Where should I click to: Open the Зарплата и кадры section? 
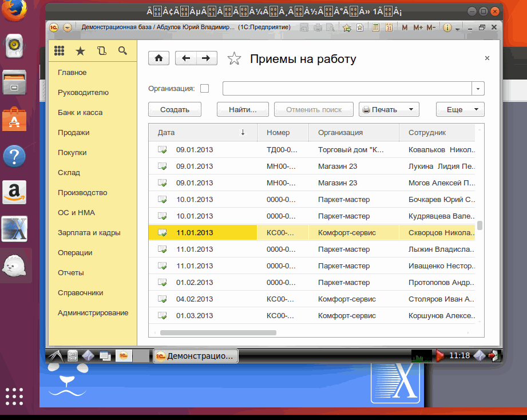point(84,233)
